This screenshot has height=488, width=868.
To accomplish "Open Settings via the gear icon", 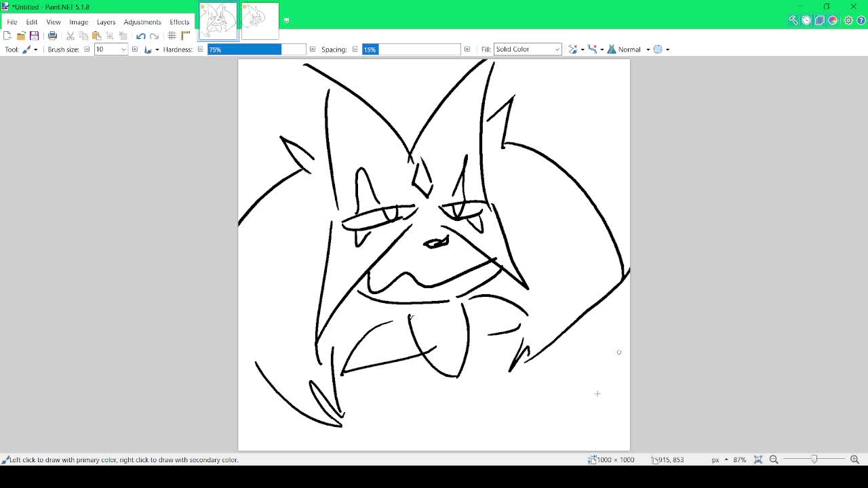I will (848, 20).
